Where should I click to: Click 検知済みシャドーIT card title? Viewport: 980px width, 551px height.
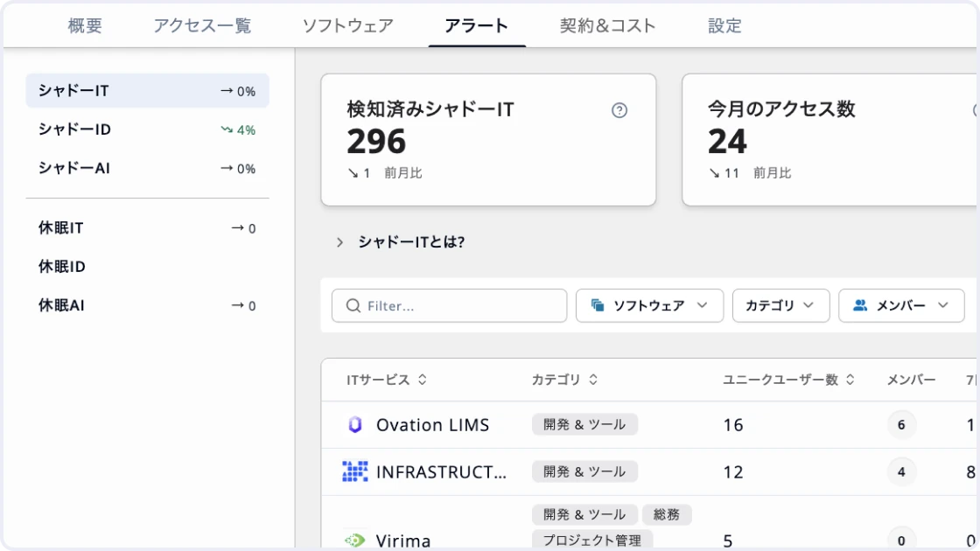click(x=430, y=109)
